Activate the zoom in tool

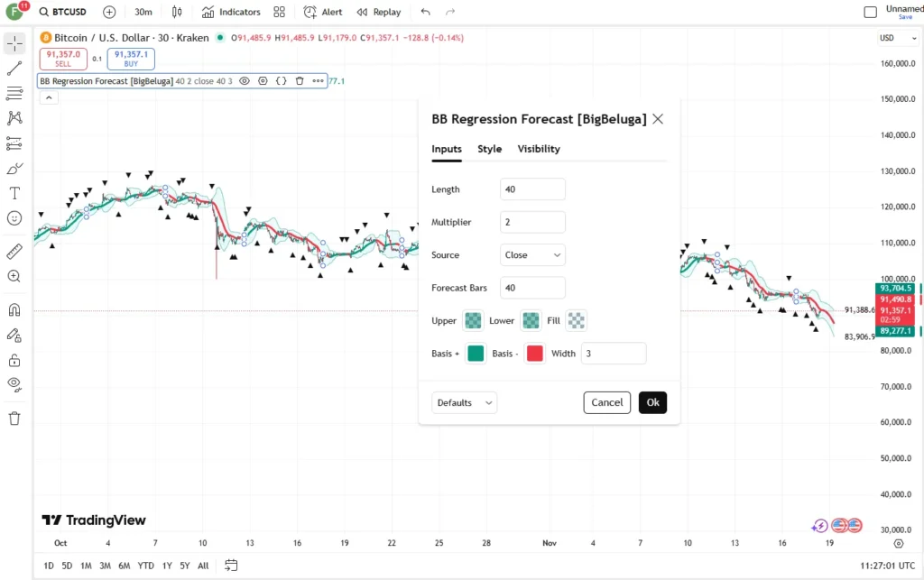pos(14,276)
